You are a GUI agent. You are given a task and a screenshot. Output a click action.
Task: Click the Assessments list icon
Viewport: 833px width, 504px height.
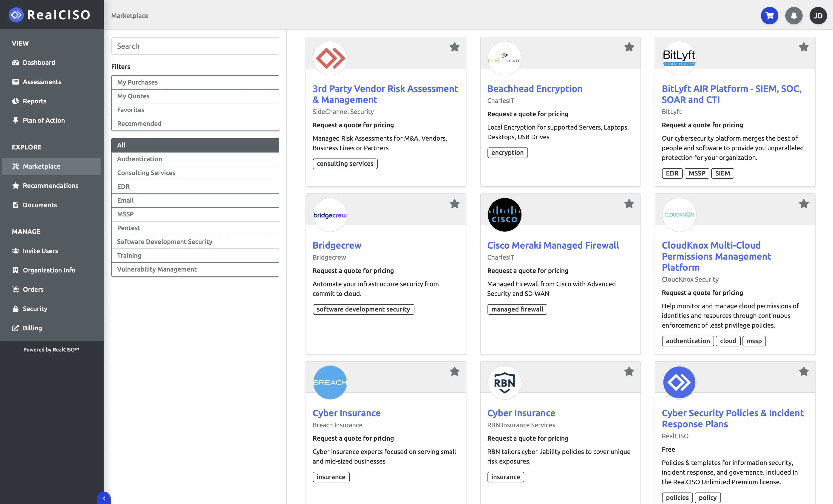coord(16,82)
